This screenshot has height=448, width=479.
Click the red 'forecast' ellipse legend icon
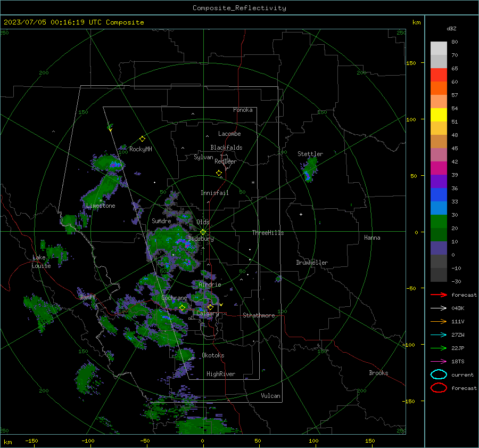coord(439,388)
